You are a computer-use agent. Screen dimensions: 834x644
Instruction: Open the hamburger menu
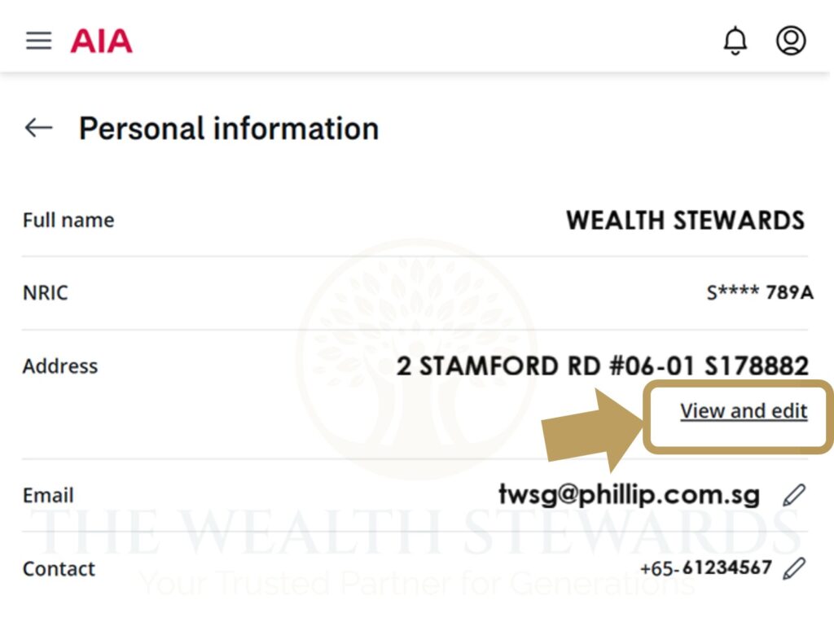pyautogui.click(x=38, y=41)
